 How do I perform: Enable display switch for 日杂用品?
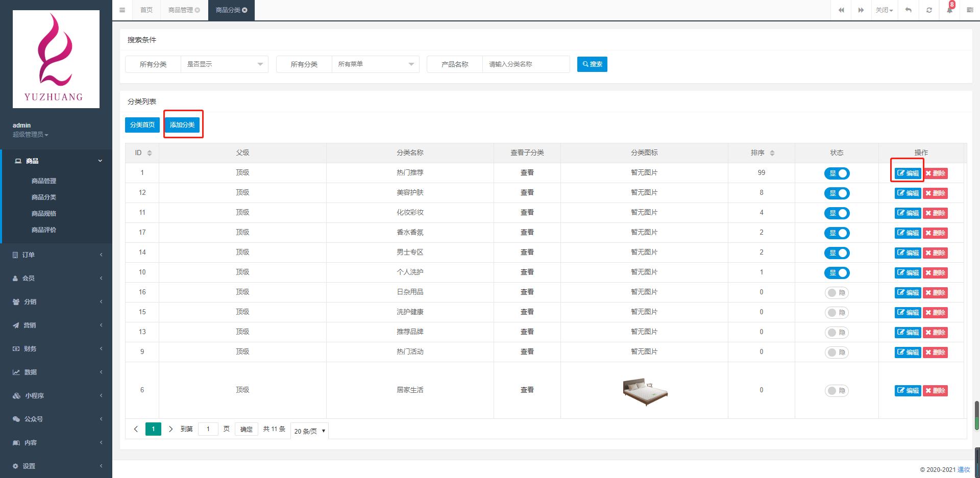(x=837, y=293)
